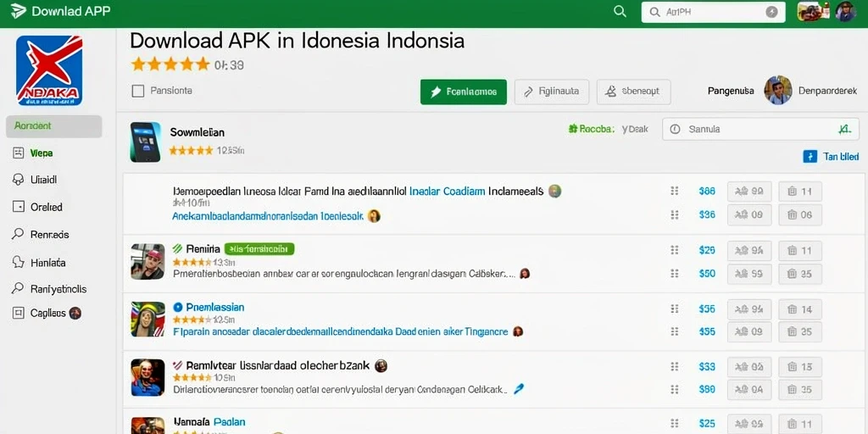Open the Ranfyetnolis sidebar item
Viewport: 868px width, 434px height.
[x=48, y=288]
